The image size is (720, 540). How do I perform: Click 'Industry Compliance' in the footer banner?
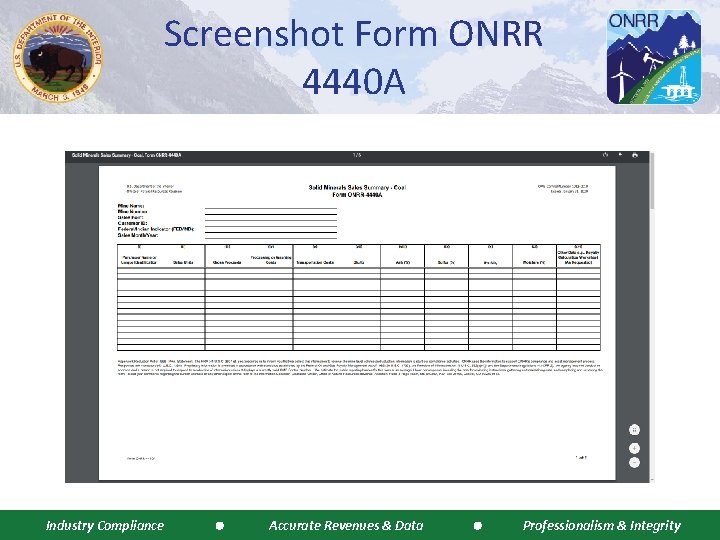coord(105,525)
